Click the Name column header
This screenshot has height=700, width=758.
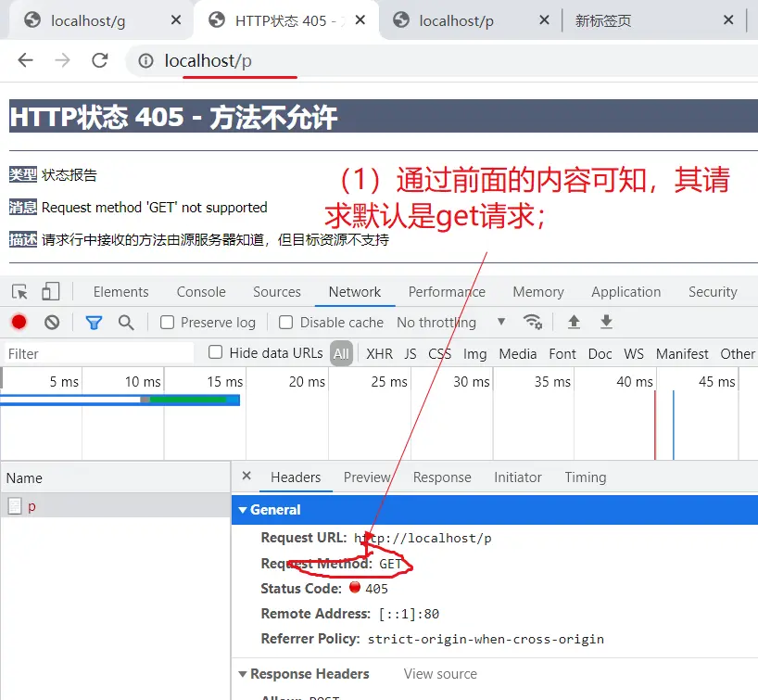(x=115, y=478)
